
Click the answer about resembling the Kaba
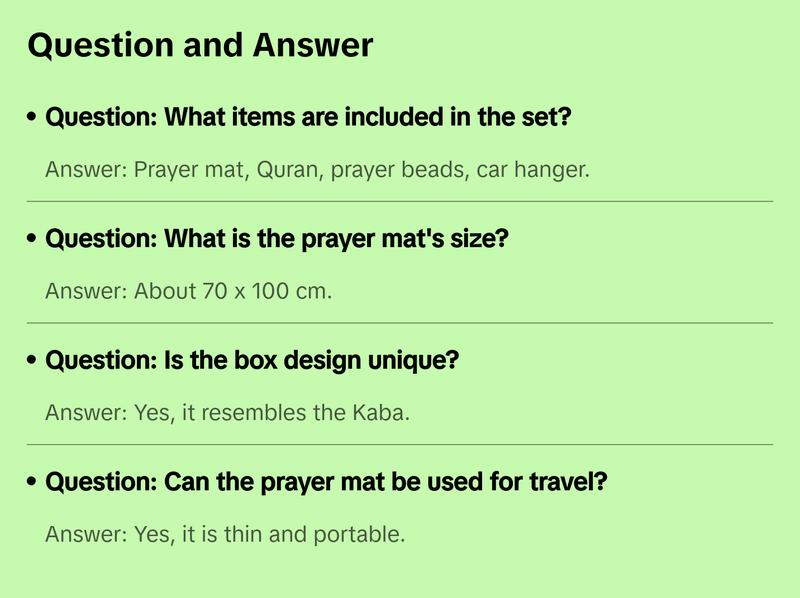pyautogui.click(x=227, y=413)
